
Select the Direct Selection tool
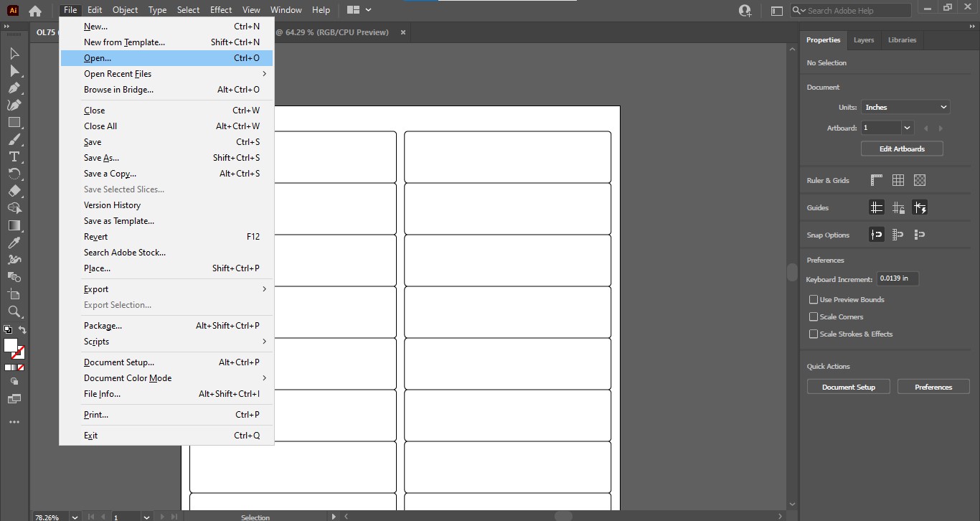click(14, 70)
